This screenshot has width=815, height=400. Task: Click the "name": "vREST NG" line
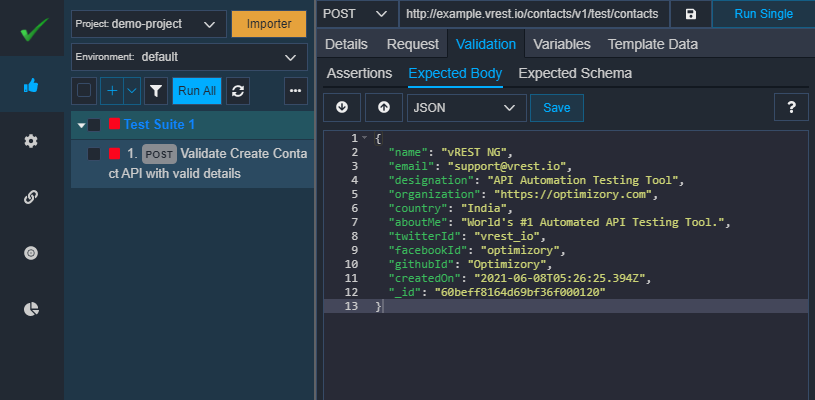pyautogui.click(x=451, y=152)
